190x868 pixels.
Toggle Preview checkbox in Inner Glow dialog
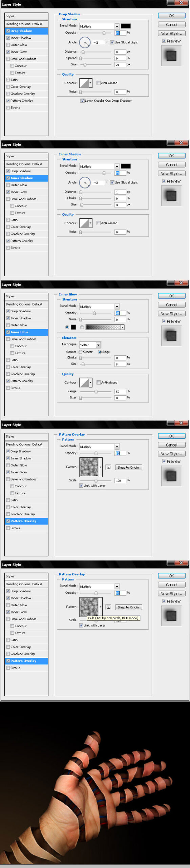(x=164, y=321)
